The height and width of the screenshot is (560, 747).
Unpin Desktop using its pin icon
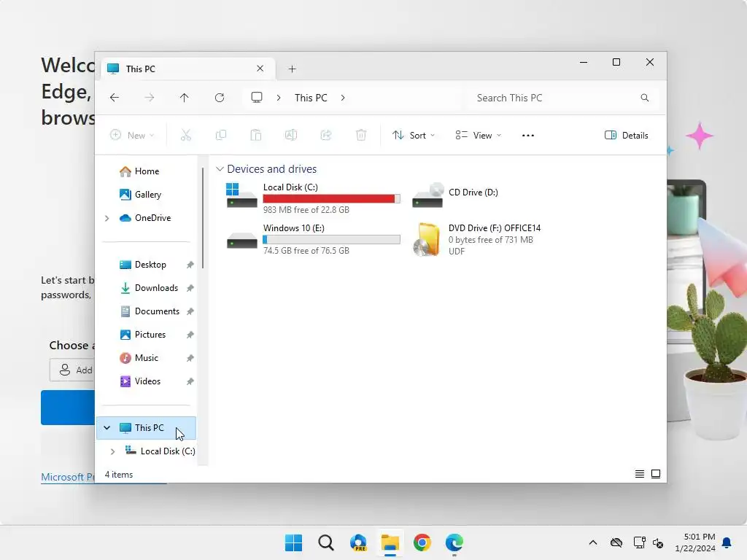point(190,265)
